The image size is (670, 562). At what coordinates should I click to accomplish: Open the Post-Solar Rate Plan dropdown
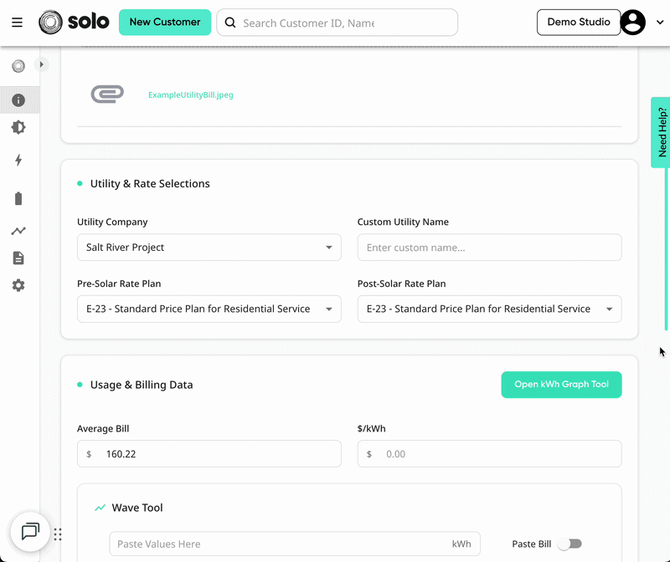(x=489, y=309)
